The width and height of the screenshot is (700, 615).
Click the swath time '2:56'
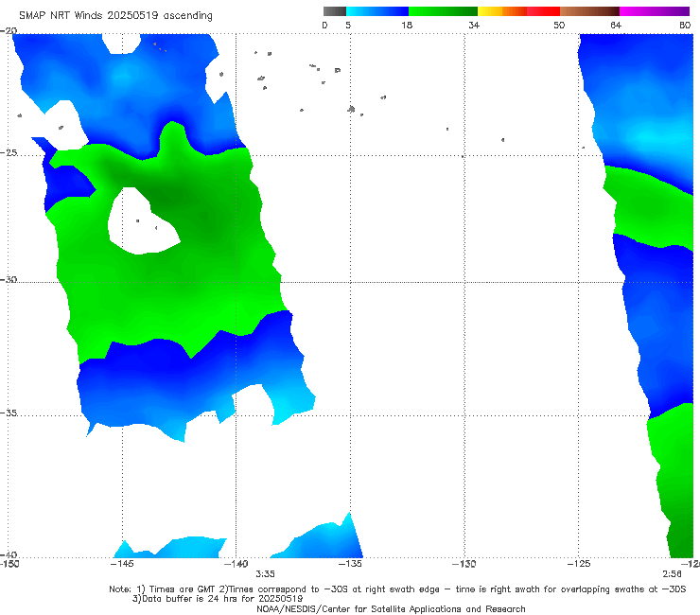point(672,574)
